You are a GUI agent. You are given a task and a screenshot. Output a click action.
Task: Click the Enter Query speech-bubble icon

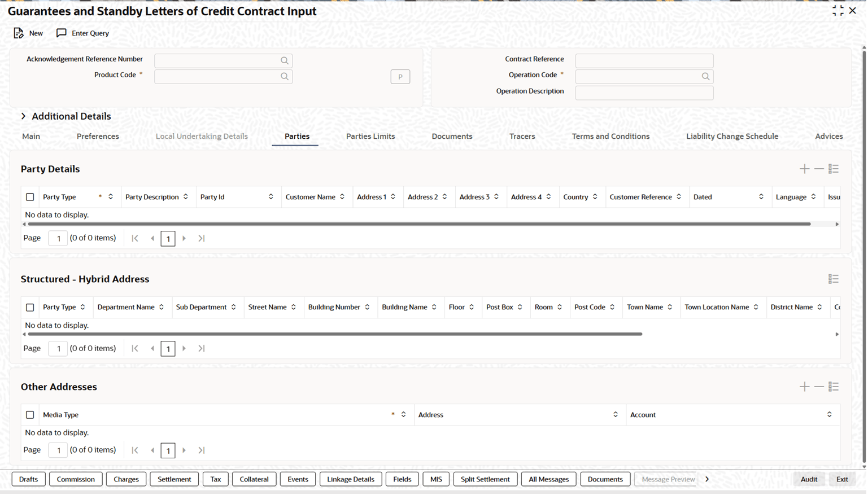click(x=62, y=33)
